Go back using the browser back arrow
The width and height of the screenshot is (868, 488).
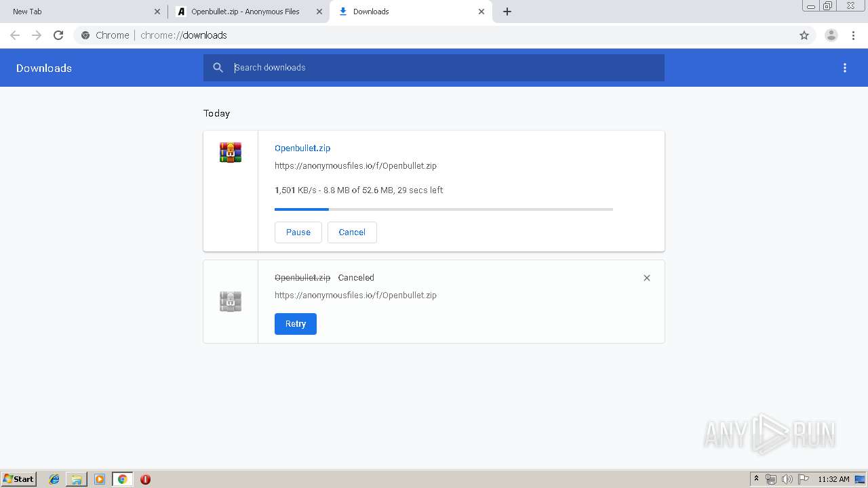pyautogui.click(x=15, y=35)
